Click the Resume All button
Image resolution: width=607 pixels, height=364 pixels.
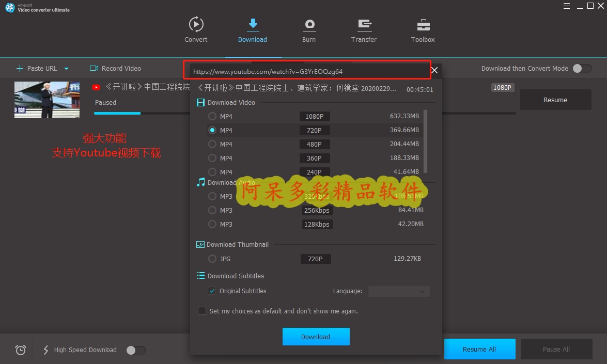pos(479,349)
